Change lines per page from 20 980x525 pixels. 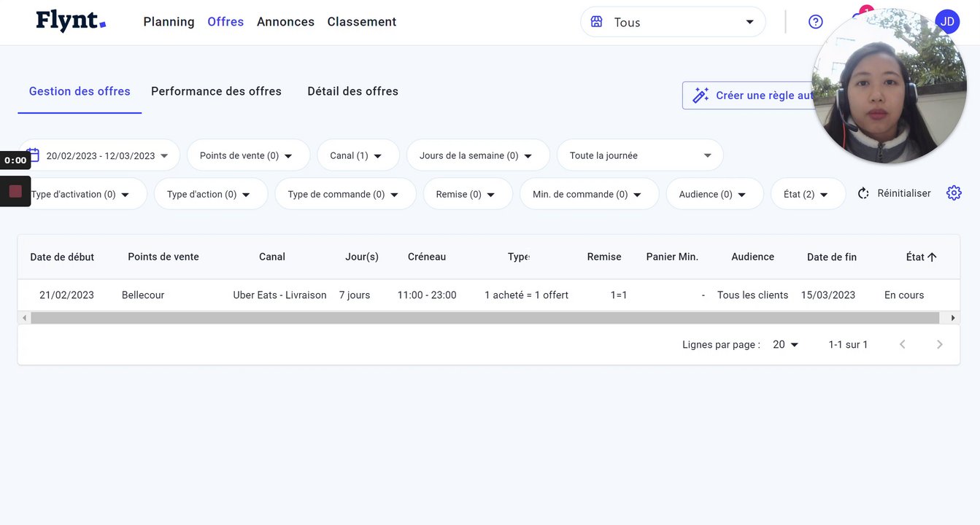coord(786,344)
